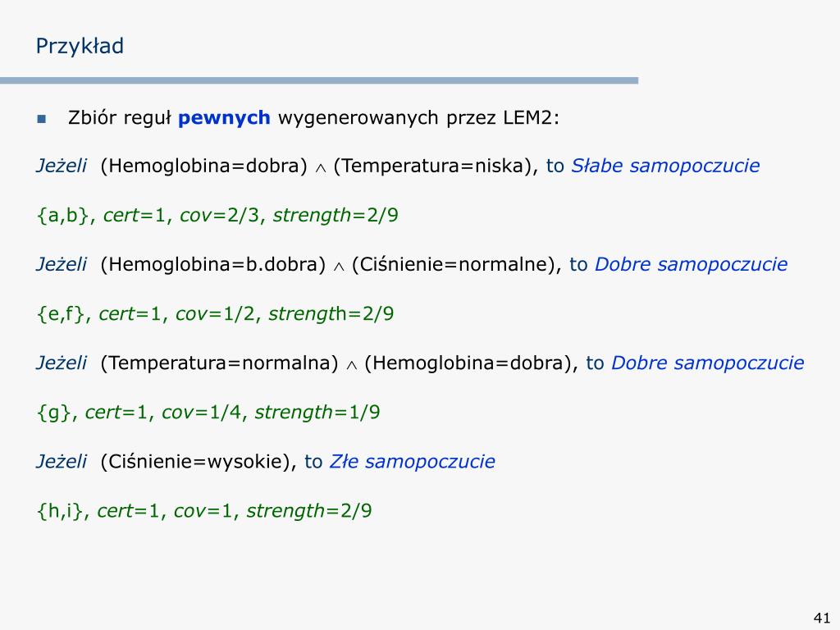Select the bold word pewnych

224,118
